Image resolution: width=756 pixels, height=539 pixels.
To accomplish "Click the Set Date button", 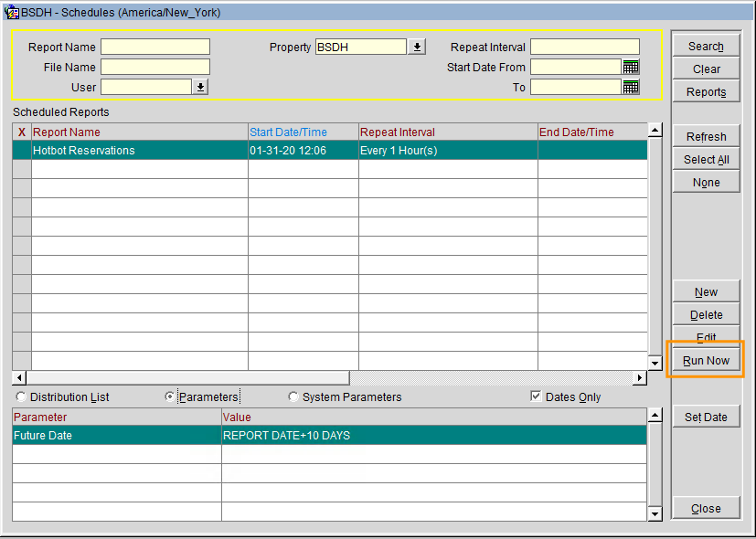I will [x=706, y=417].
